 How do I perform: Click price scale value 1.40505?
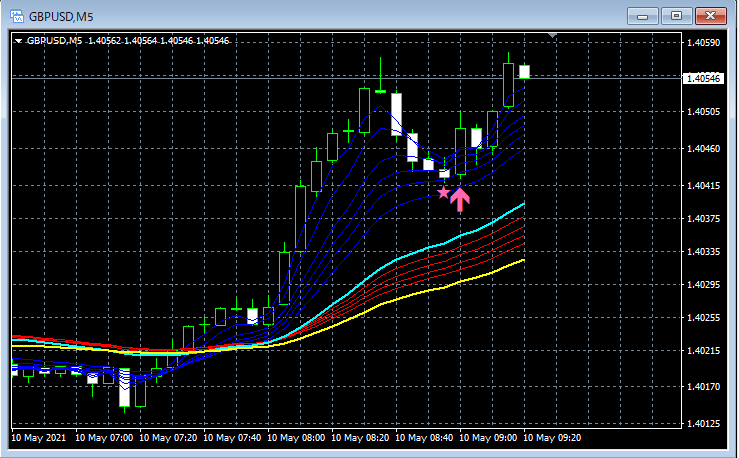point(704,112)
